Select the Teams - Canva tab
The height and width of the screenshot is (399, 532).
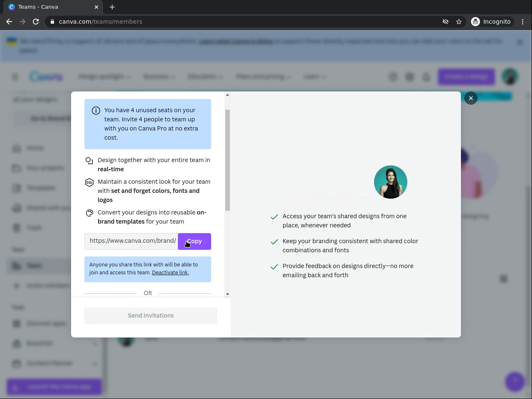pos(53,7)
